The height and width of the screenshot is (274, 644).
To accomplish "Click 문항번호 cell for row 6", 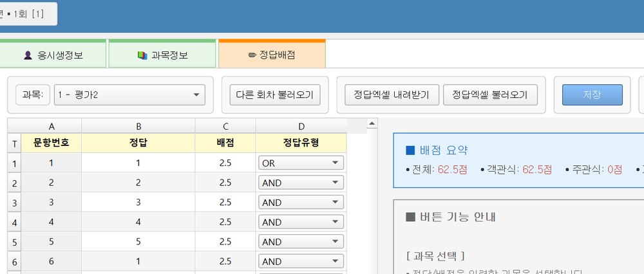I will [52, 261].
